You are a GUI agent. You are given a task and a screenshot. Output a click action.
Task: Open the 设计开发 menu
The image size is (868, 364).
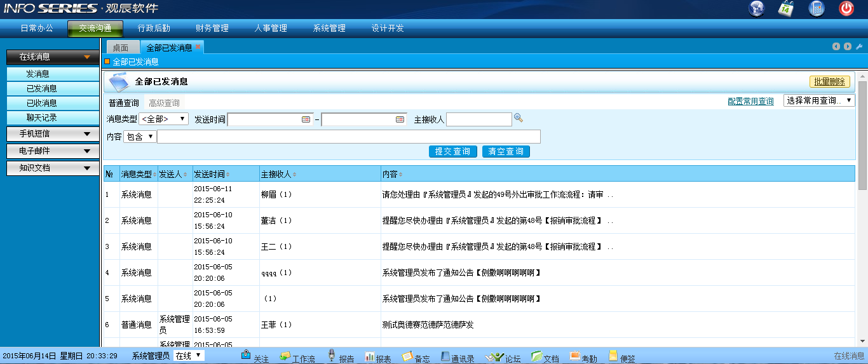pos(388,29)
